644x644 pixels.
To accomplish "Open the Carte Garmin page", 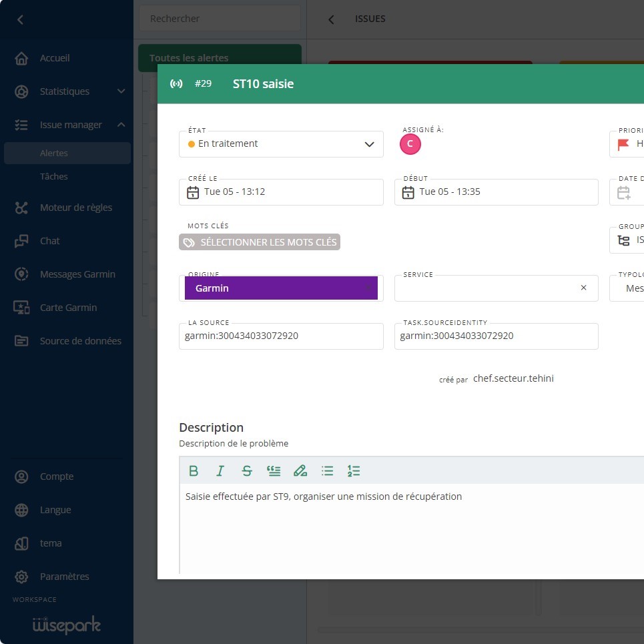I will pyautogui.click(x=68, y=308).
